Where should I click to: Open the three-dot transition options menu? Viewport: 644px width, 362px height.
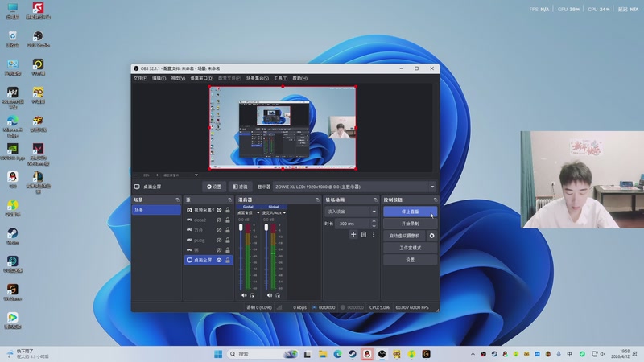click(x=374, y=234)
